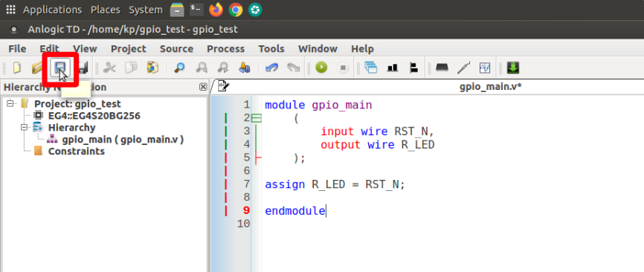
Task: Close the Hierarchy Navigation panel
Action: (x=203, y=87)
